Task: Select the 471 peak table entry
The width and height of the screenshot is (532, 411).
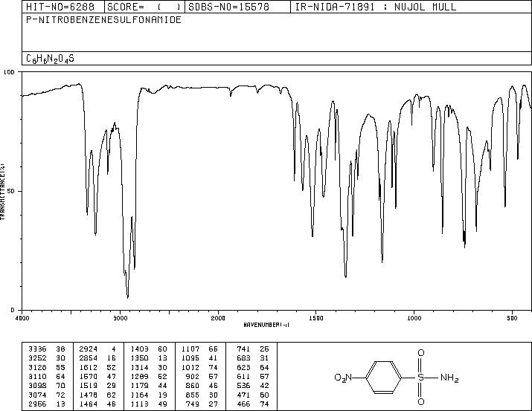Action: 253,395
